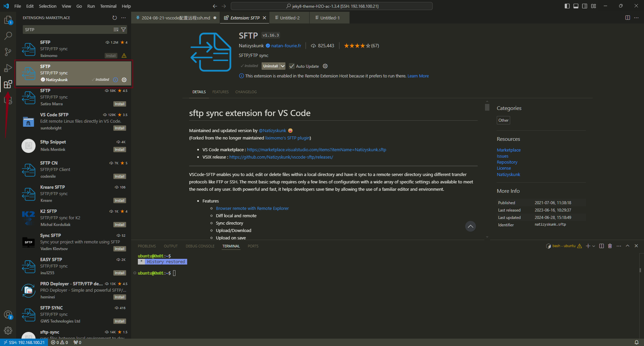
Task: Install SFTP by Satiro Marra
Action: click(x=119, y=104)
